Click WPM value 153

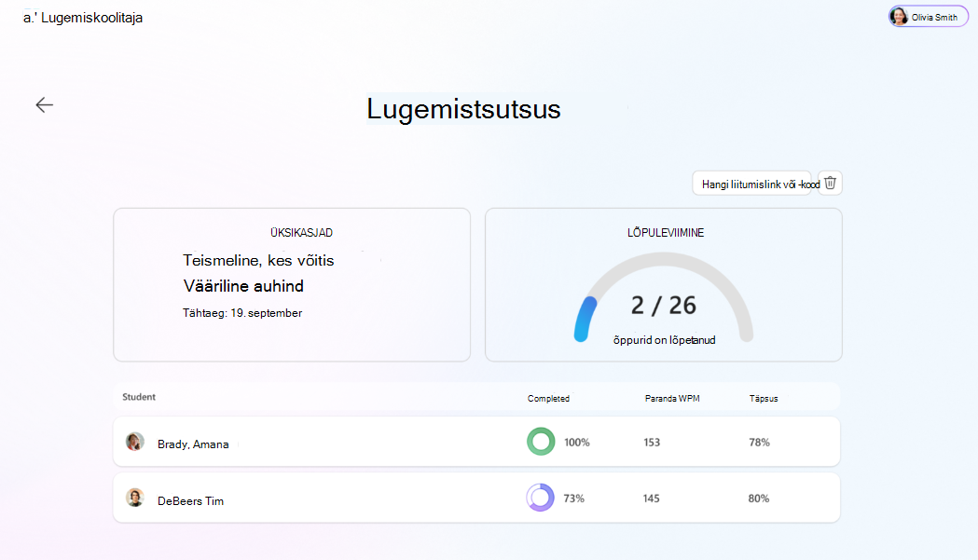pos(652,443)
